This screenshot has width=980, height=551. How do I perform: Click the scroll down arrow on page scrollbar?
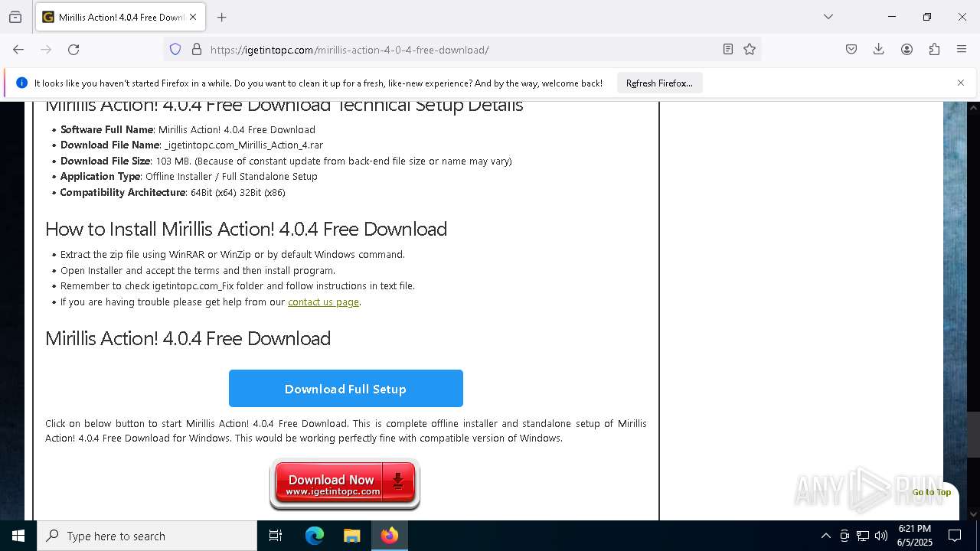point(973,514)
